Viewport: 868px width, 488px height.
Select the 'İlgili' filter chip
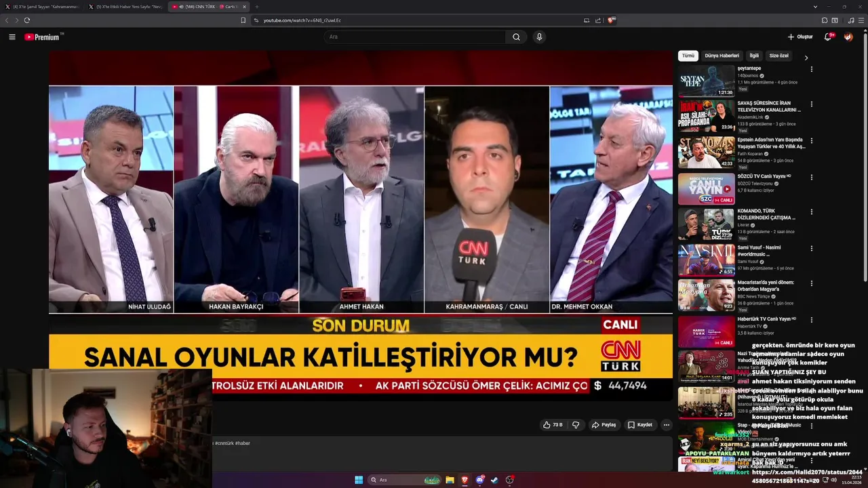pyautogui.click(x=754, y=56)
